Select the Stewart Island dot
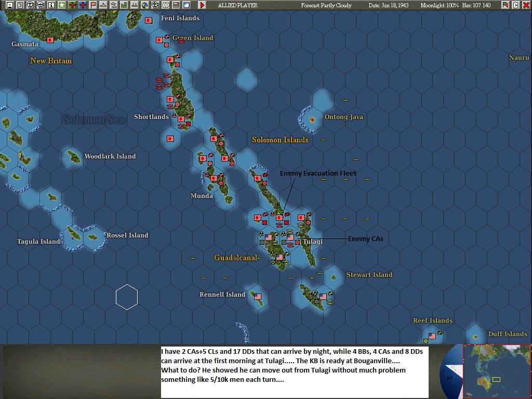 click(x=334, y=277)
